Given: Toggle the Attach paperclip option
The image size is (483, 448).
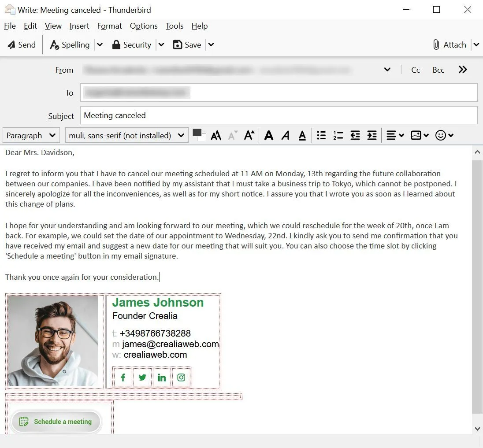Looking at the screenshot, I should pyautogui.click(x=450, y=44).
